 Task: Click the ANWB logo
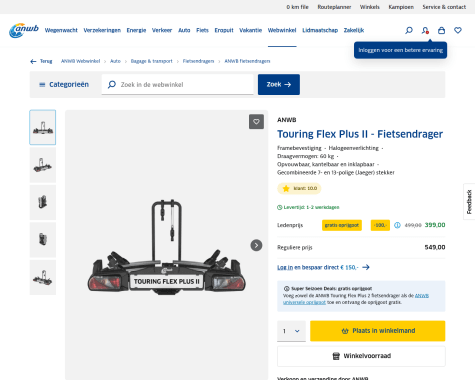tap(24, 30)
